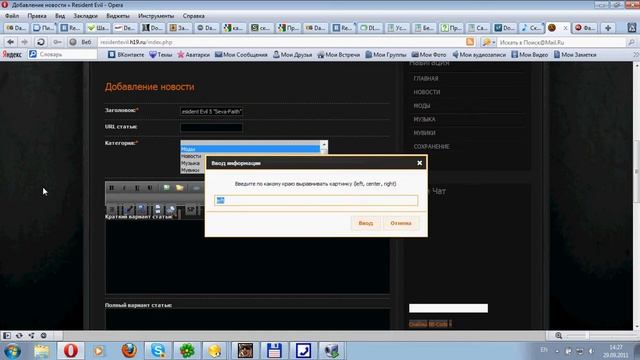Open the Мои Встречи bookmark
Screen dimensions: 640x360
339,55
